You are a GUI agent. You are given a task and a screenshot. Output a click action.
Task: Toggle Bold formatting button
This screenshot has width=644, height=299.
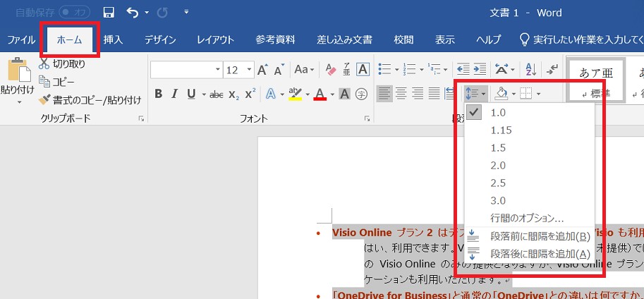pos(158,94)
